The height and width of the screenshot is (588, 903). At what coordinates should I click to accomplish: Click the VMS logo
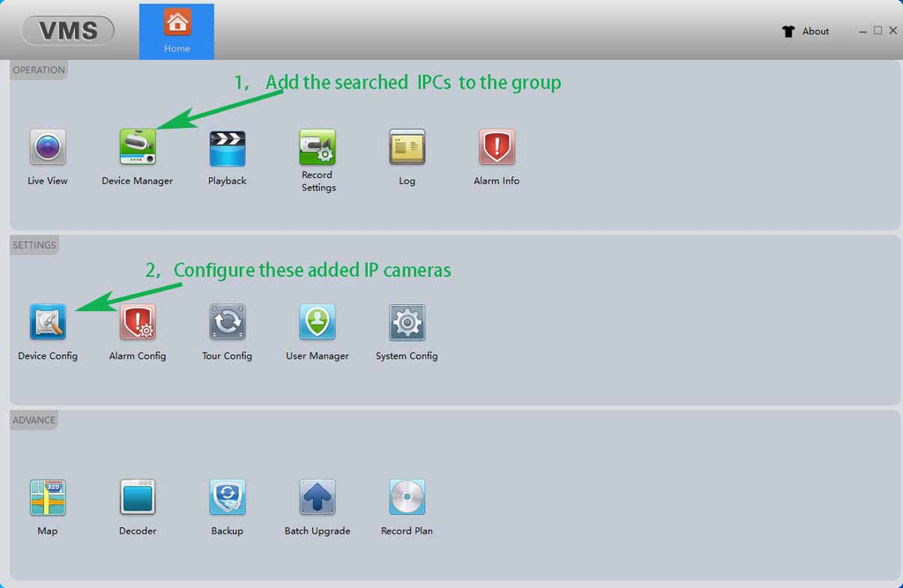[x=69, y=31]
